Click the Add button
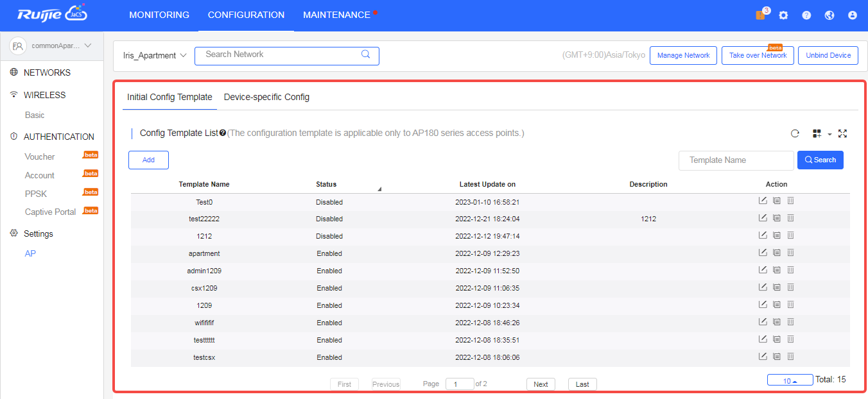 (148, 160)
